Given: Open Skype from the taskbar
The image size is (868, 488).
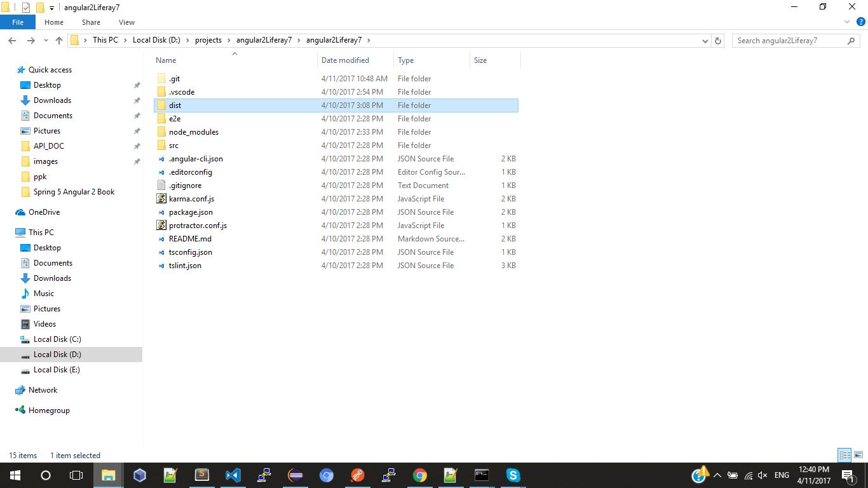Looking at the screenshot, I should (513, 475).
